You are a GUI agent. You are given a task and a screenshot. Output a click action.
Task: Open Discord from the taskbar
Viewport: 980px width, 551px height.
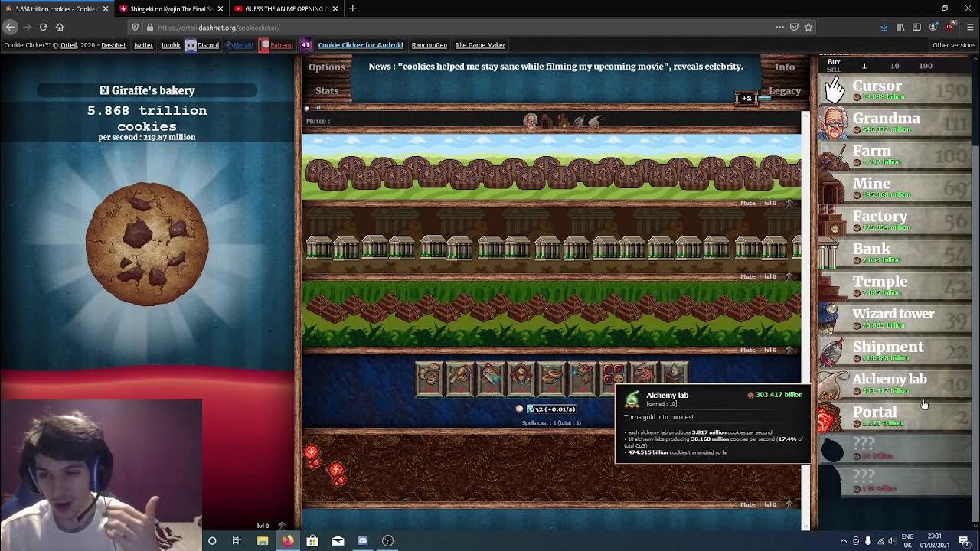click(x=362, y=540)
